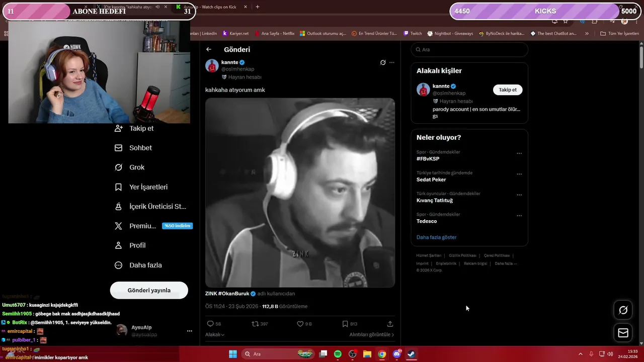Viewport: 644px width, 362px height.
Task: Open options for #FBvKSP trend
Action: pos(519,153)
